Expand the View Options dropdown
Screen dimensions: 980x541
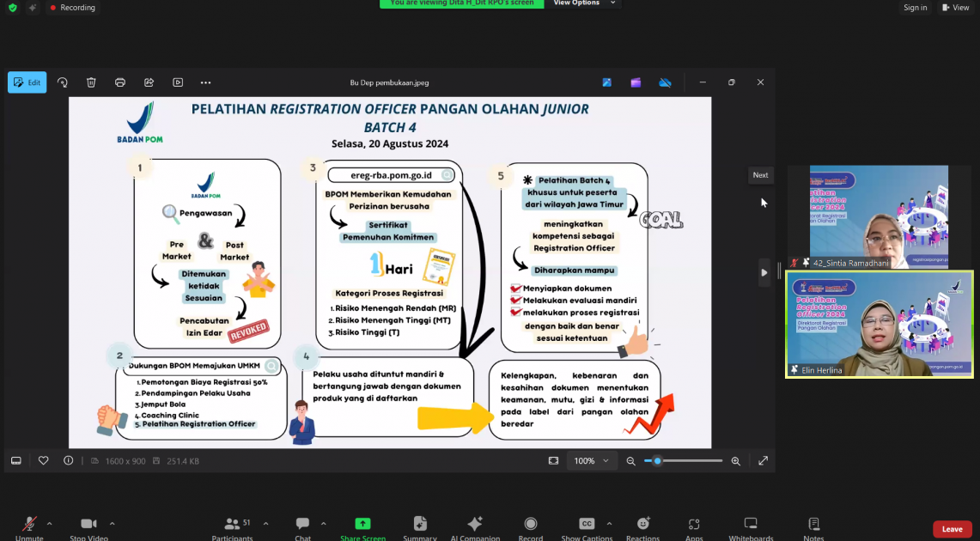584,3
